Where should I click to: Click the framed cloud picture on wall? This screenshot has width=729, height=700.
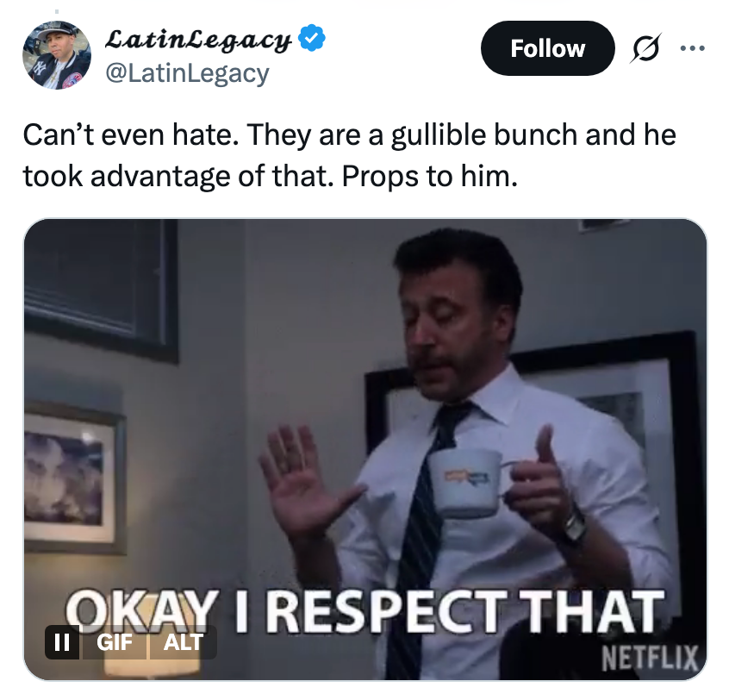[73, 478]
